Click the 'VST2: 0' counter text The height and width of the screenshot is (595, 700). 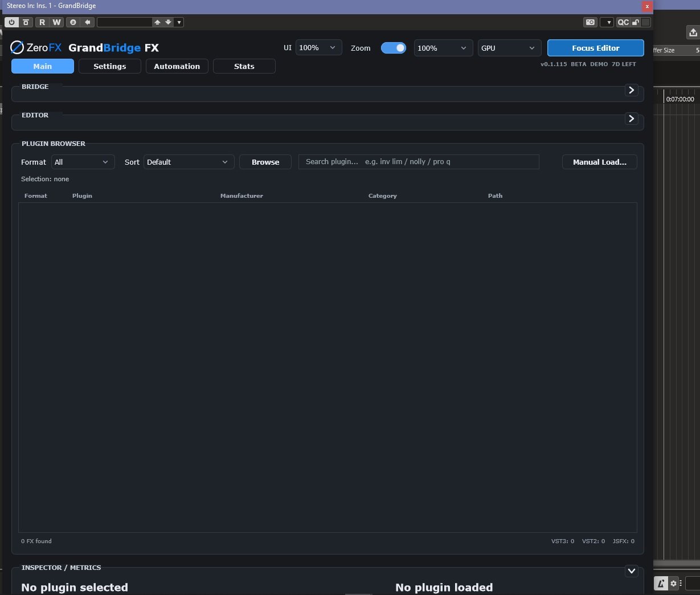pos(593,541)
